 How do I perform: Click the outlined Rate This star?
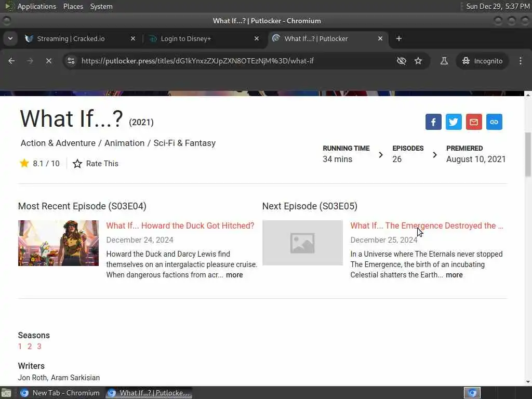click(77, 164)
